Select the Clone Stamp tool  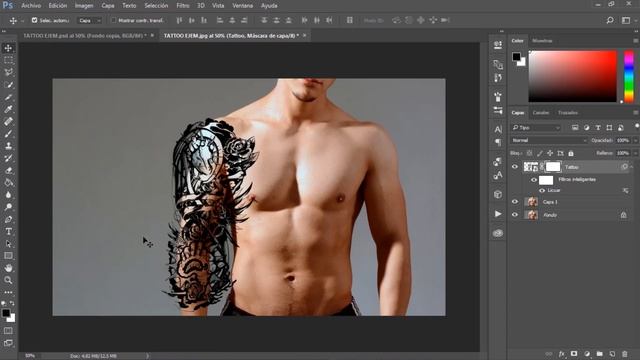pyautogui.click(x=8, y=146)
